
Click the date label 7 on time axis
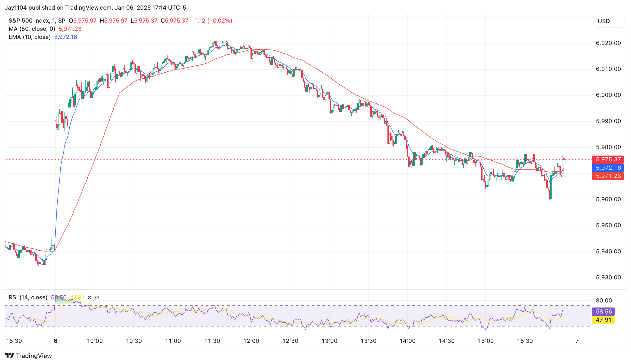click(x=577, y=341)
